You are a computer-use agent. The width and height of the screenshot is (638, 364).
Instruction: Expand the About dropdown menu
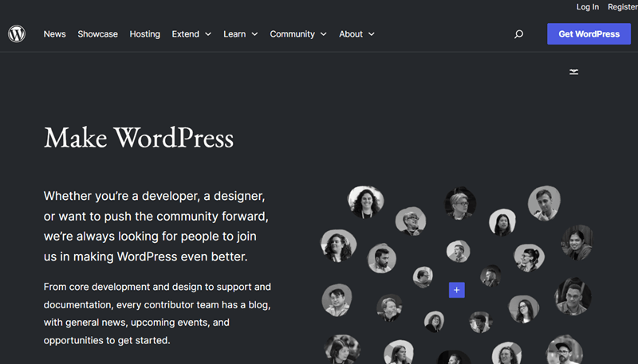click(x=356, y=34)
